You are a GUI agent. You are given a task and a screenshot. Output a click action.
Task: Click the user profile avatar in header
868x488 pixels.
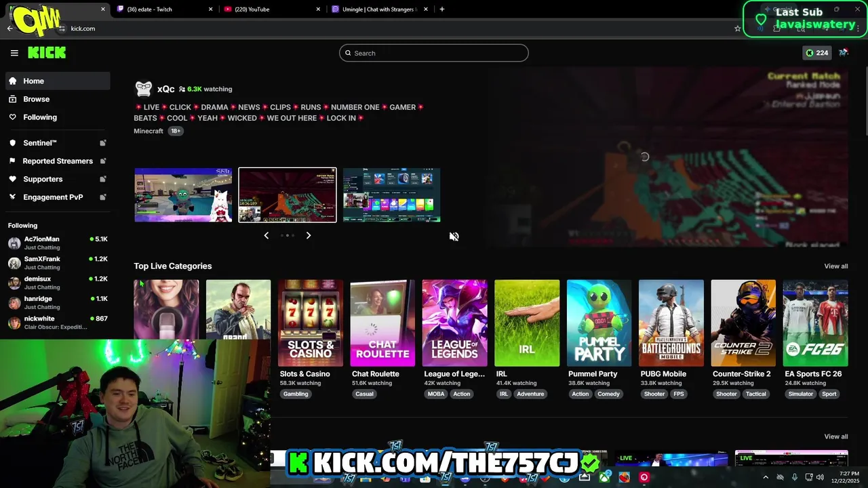point(844,53)
